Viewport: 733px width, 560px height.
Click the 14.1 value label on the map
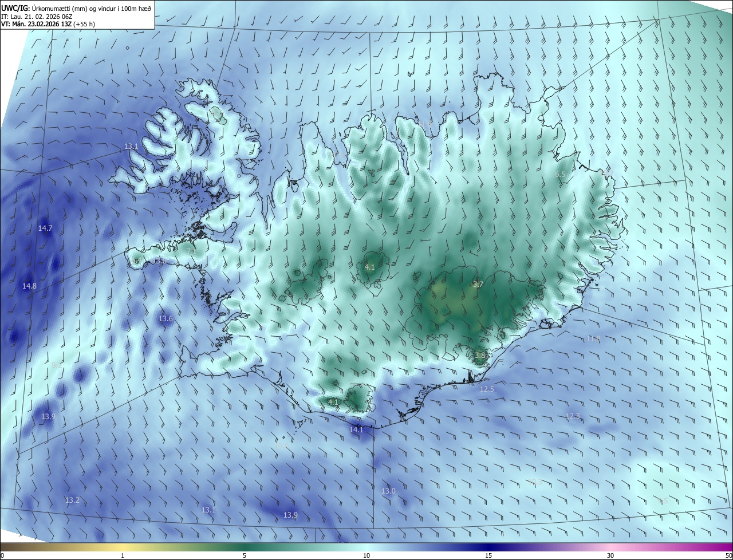tap(356, 429)
